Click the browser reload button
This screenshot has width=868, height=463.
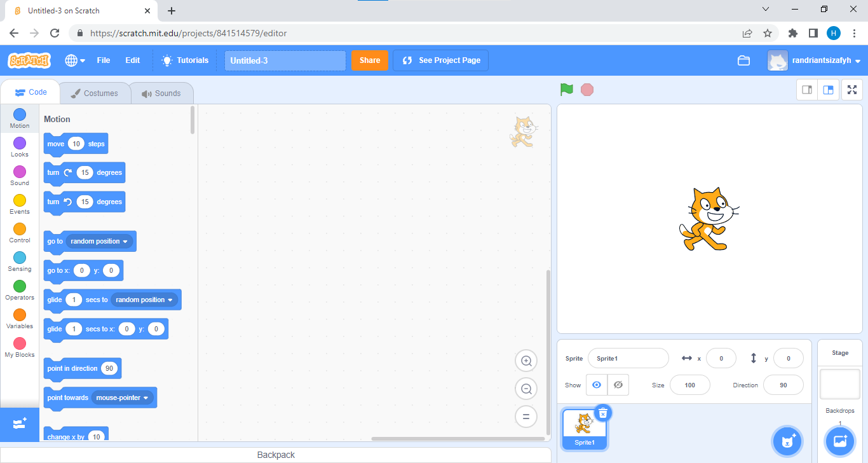point(55,33)
